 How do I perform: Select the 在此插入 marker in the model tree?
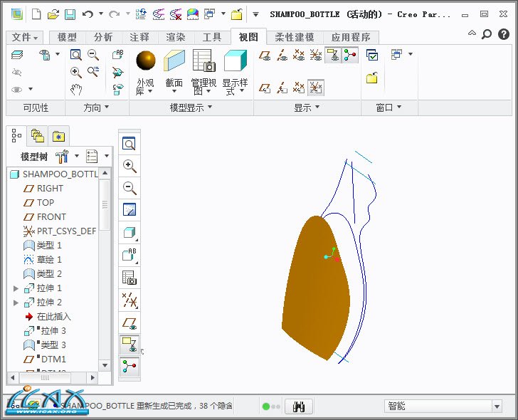point(53,317)
